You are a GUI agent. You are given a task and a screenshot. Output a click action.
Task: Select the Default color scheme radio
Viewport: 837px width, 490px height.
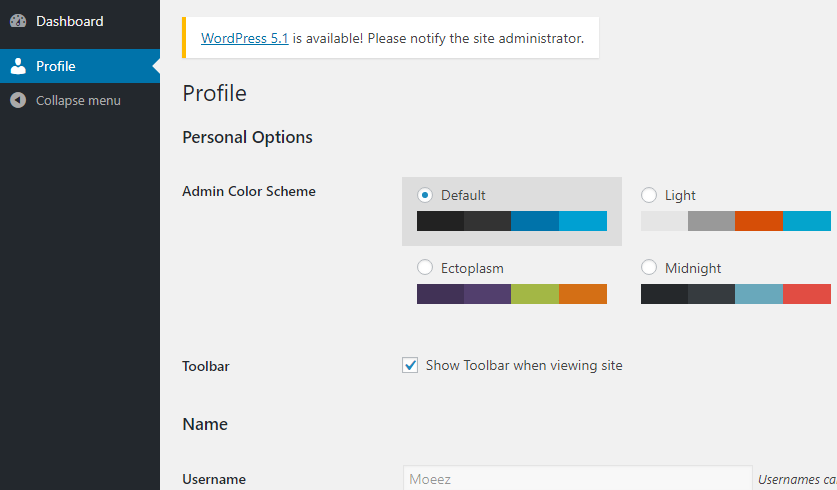pyautogui.click(x=425, y=195)
